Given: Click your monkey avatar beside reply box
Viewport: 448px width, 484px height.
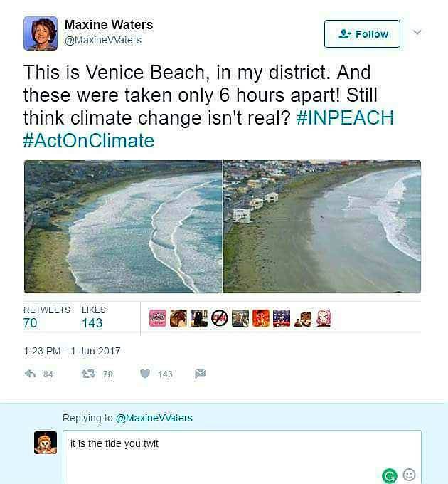Looking at the screenshot, I should click(46, 443).
